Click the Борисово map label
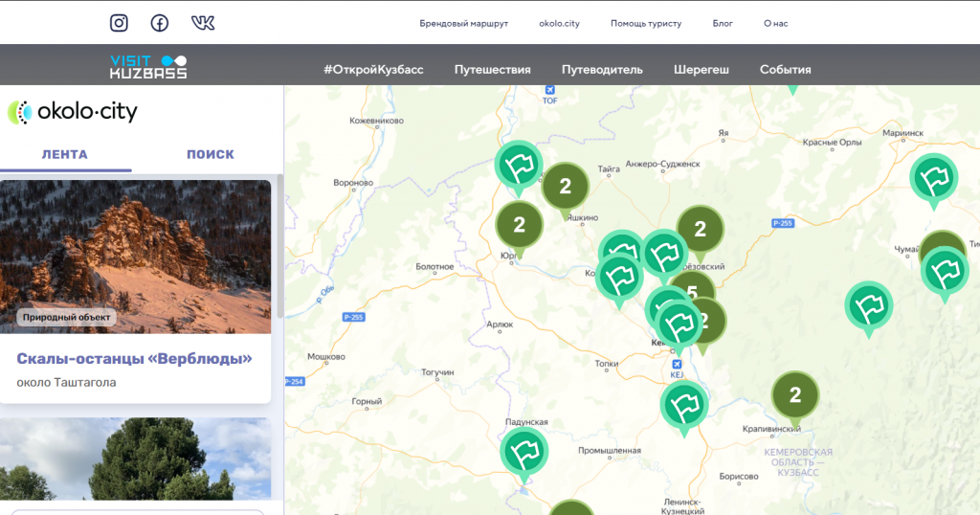The image size is (980, 515). 739,477
